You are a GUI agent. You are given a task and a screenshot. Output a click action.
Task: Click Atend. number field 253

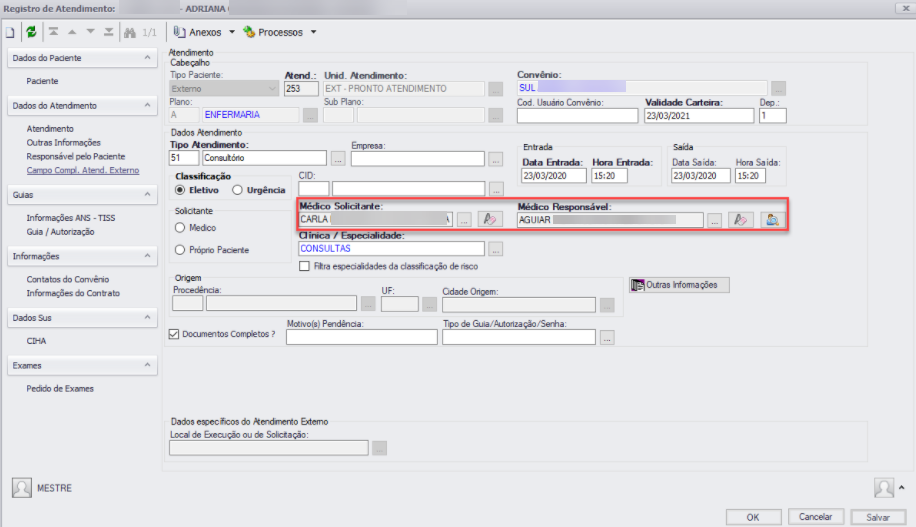click(301, 89)
